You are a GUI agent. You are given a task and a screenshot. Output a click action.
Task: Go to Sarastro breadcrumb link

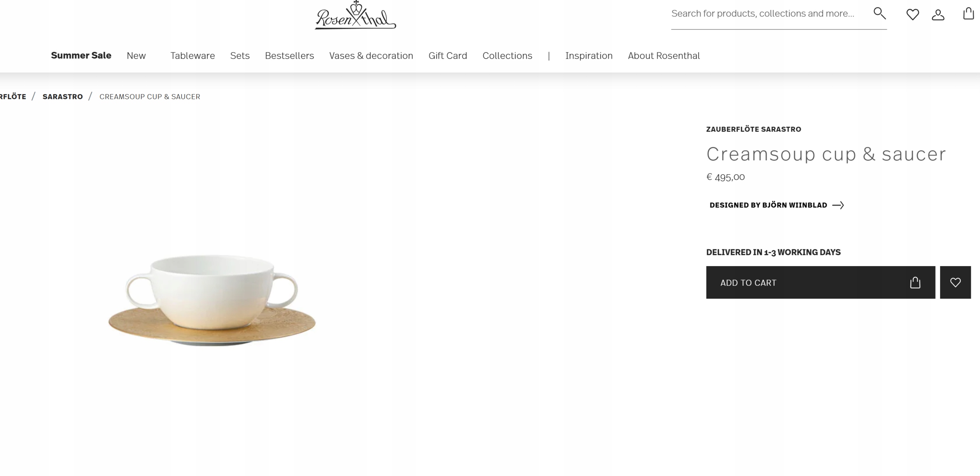(63, 97)
